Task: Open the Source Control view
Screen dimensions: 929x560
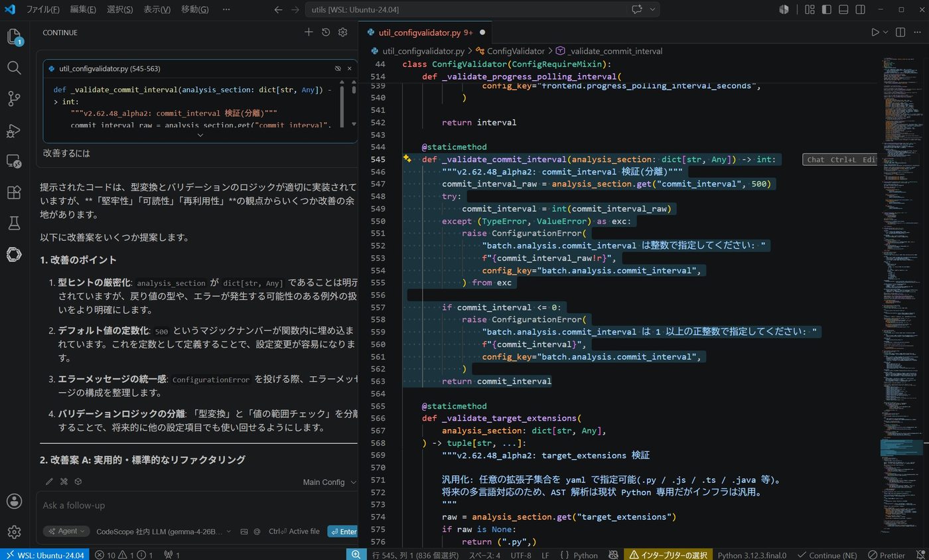Action: 14,99
